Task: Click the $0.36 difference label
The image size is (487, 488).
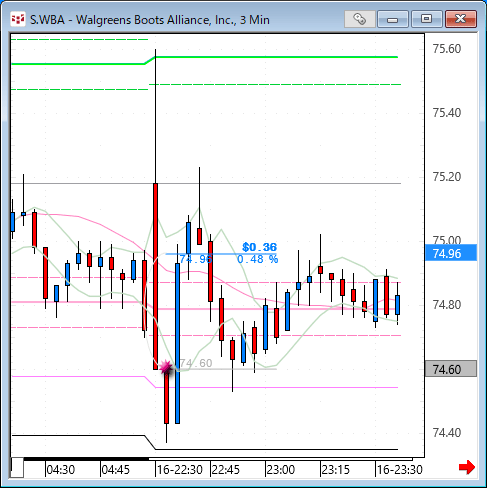Action: 259,247
